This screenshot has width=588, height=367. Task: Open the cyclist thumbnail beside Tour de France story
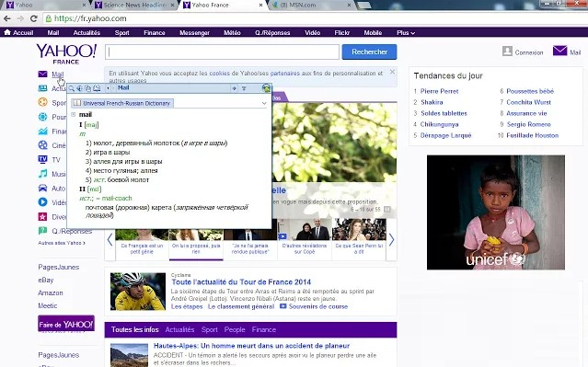138,292
